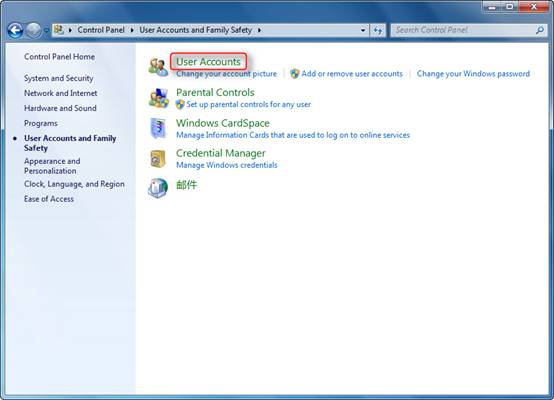
Task: Expand the arrow after Control Panel breadcrumb
Action: 132,30
